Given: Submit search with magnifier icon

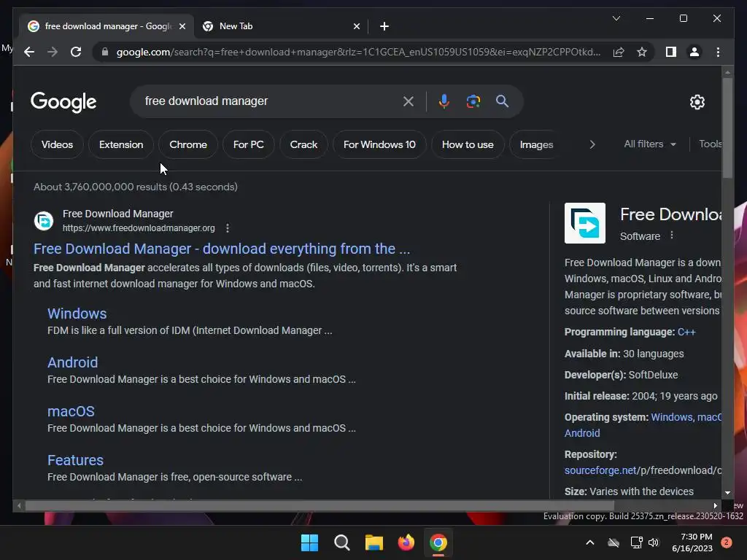Looking at the screenshot, I should pos(502,101).
